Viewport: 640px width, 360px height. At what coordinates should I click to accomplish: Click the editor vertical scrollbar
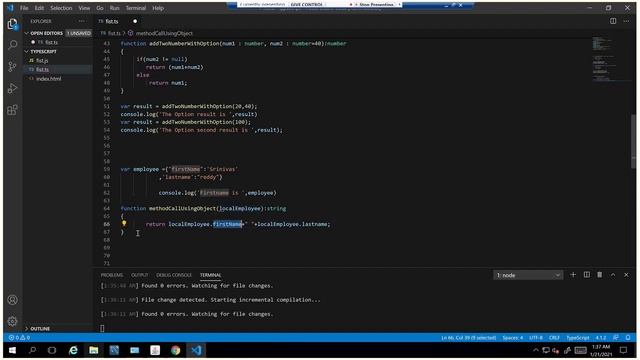633,141
